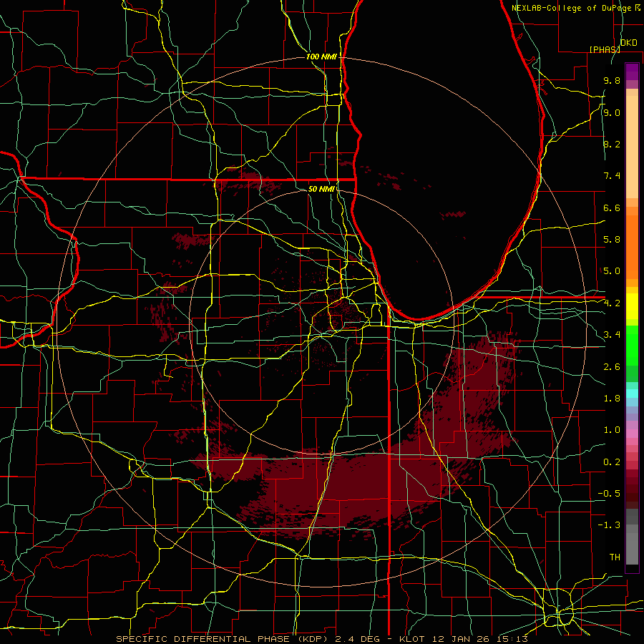Screen dimensions: 644x644
Task: Click the 9.0 value on the scale
Action: (612, 112)
